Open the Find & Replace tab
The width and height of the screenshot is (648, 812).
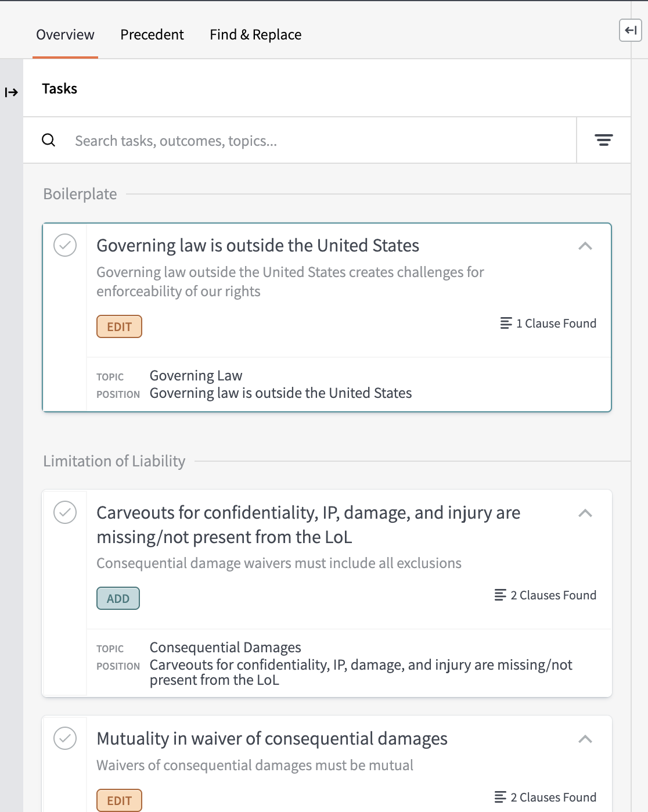pyautogui.click(x=255, y=35)
